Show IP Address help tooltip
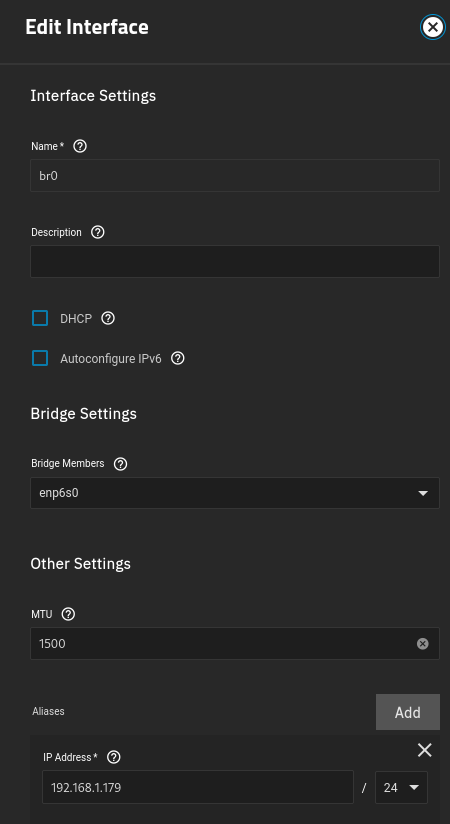 (114, 757)
